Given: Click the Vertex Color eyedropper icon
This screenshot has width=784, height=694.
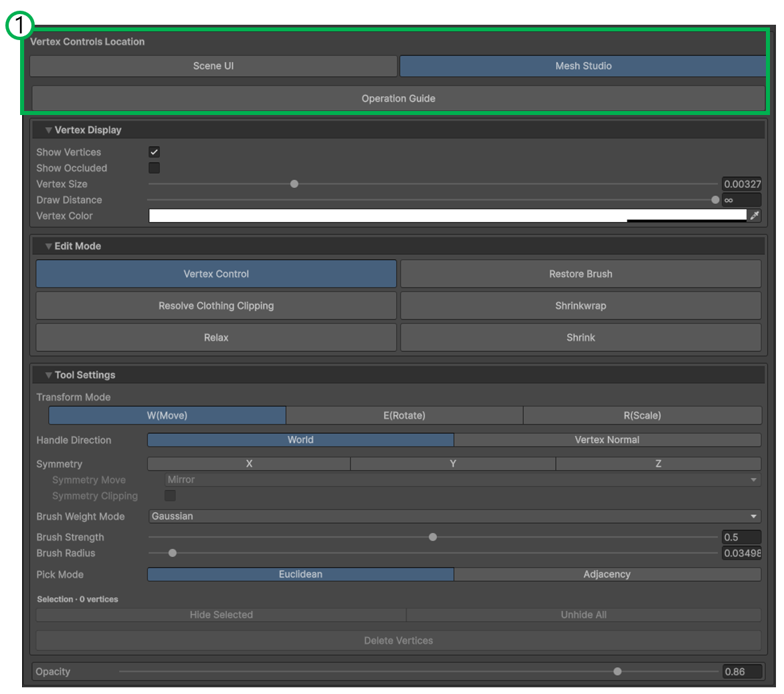Looking at the screenshot, I should (x=755, y=216).
